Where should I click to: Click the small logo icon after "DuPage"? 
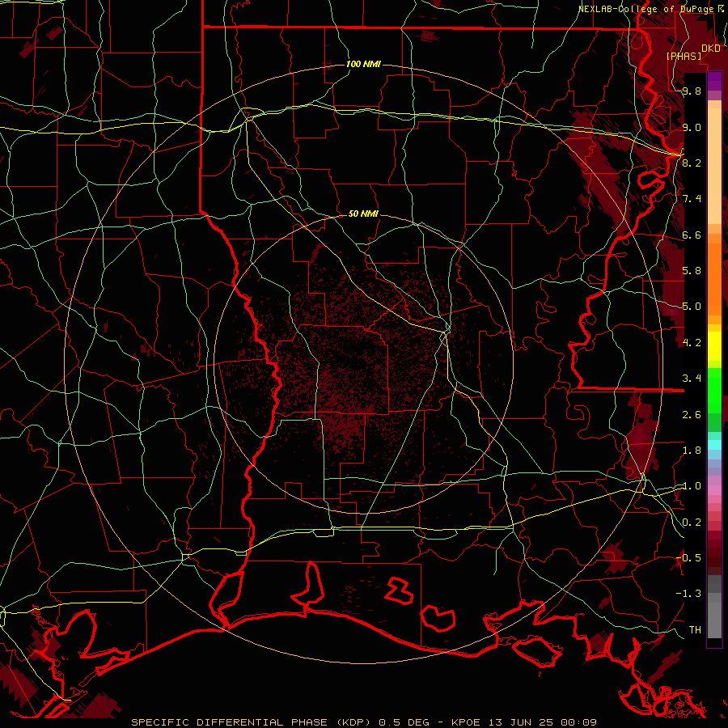(x=721, y=9)
